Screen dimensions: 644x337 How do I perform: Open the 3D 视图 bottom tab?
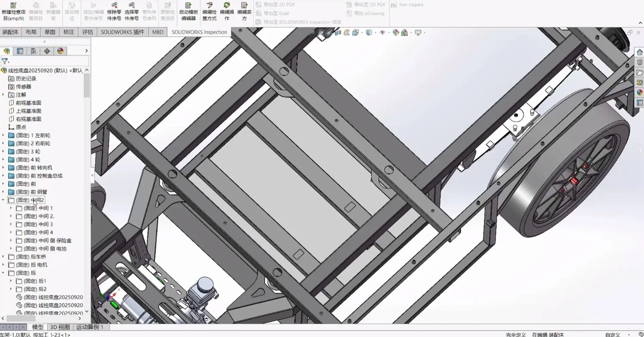click(x=60, y=327)
